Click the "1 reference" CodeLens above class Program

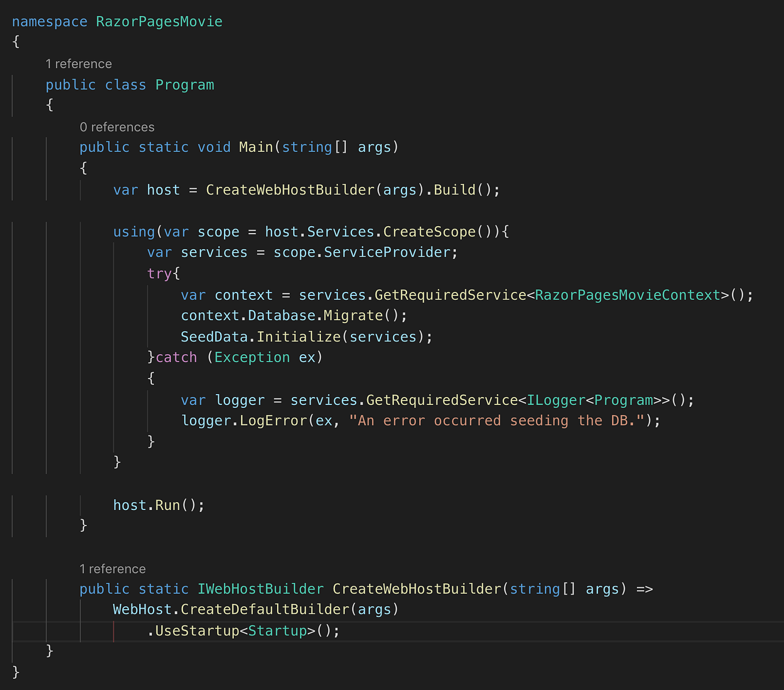tap(79, 63)
